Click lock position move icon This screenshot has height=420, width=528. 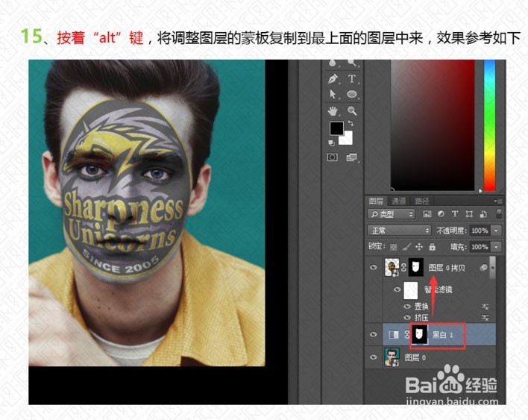419,247
